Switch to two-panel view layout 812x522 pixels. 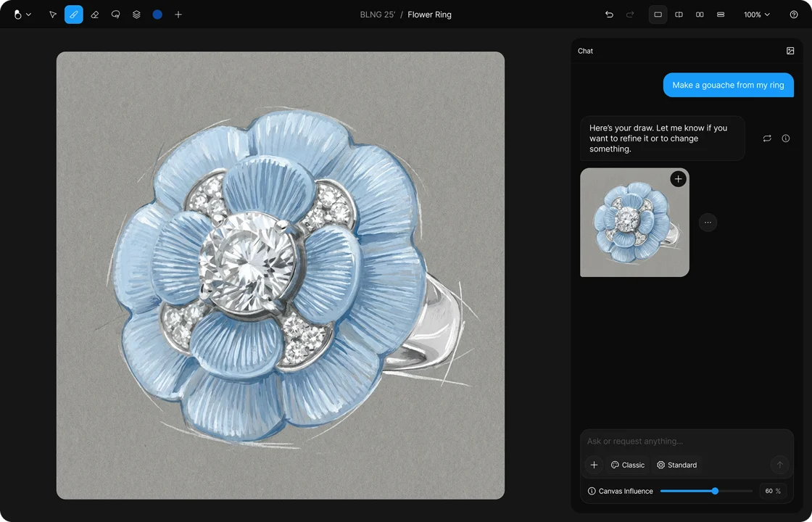click(700, 14)
